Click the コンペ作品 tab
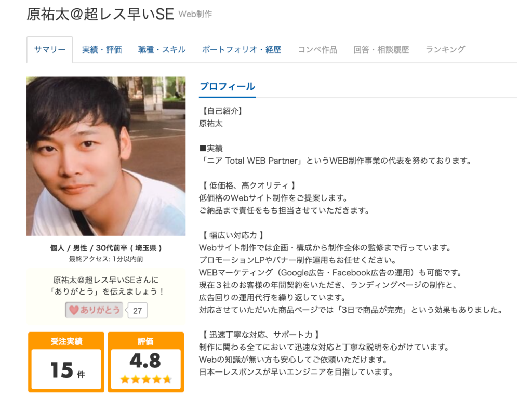 click(317, 49)
